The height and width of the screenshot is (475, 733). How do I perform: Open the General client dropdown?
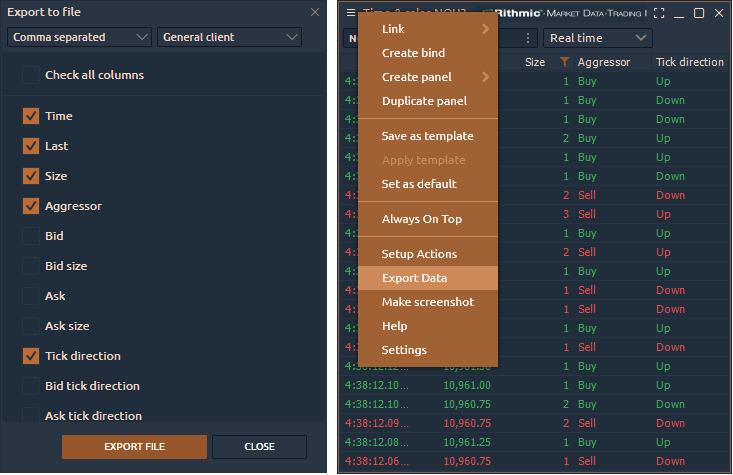click(x=229, y=37)
